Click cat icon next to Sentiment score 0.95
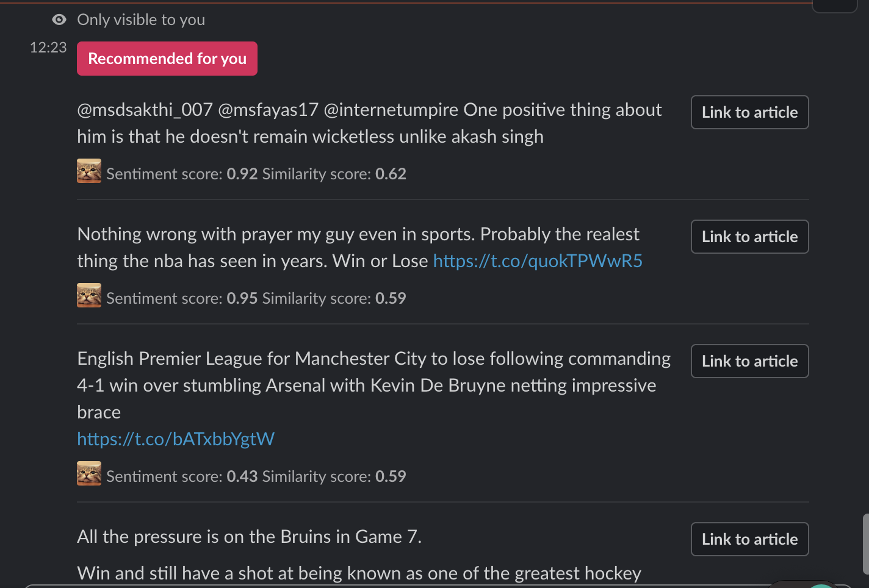869x588 pixels. [x=89, y=295]
